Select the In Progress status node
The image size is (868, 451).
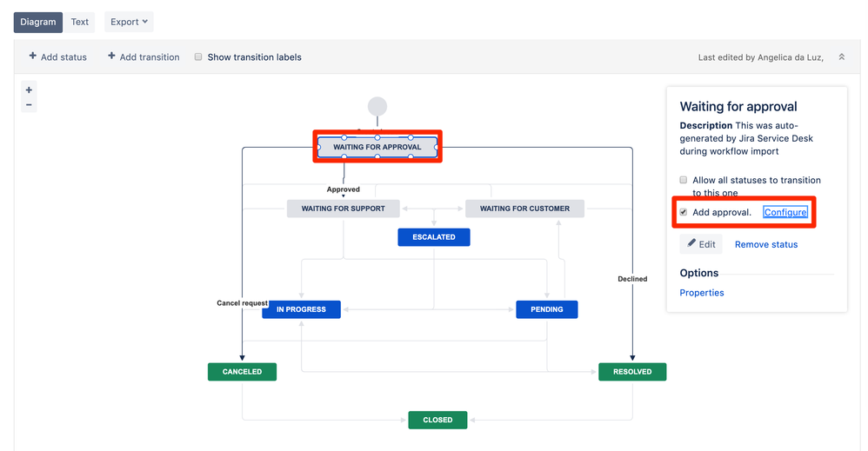(x=301, y=309)
